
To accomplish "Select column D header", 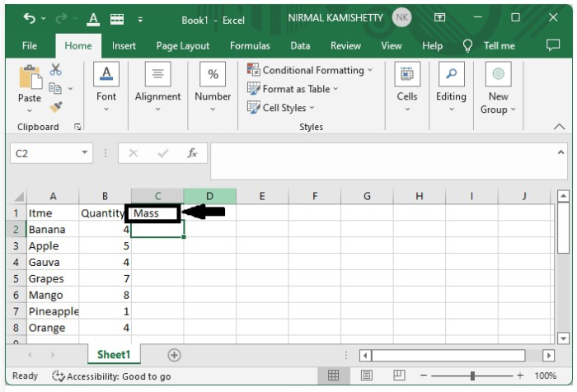I will click(209, 196).
